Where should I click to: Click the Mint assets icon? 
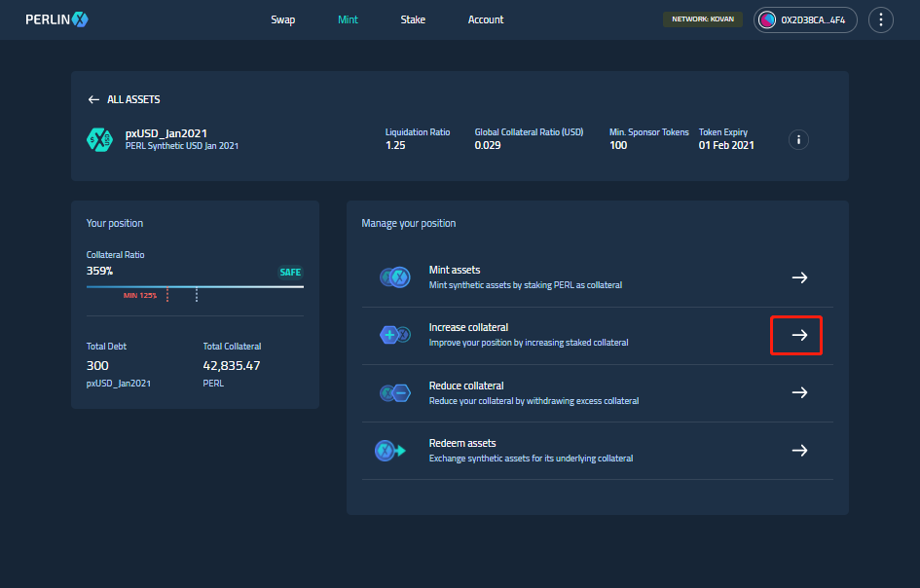395,277
